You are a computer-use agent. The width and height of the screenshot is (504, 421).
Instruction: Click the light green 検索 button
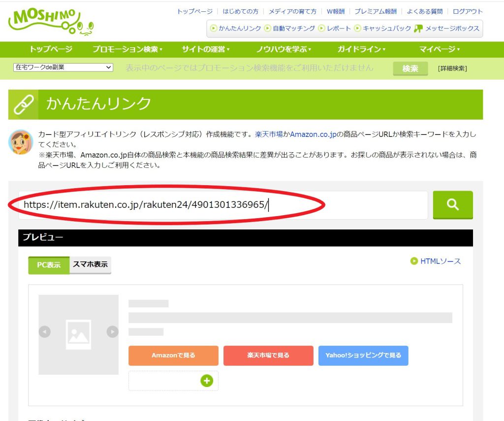(x=410, y=68)
